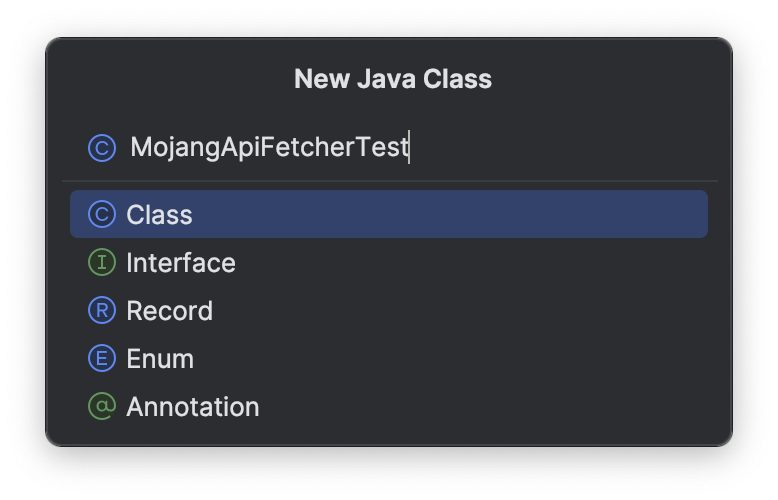778x500 pixels.
Task: Click the green Annotation "@" icon
Action: point(101,407)
